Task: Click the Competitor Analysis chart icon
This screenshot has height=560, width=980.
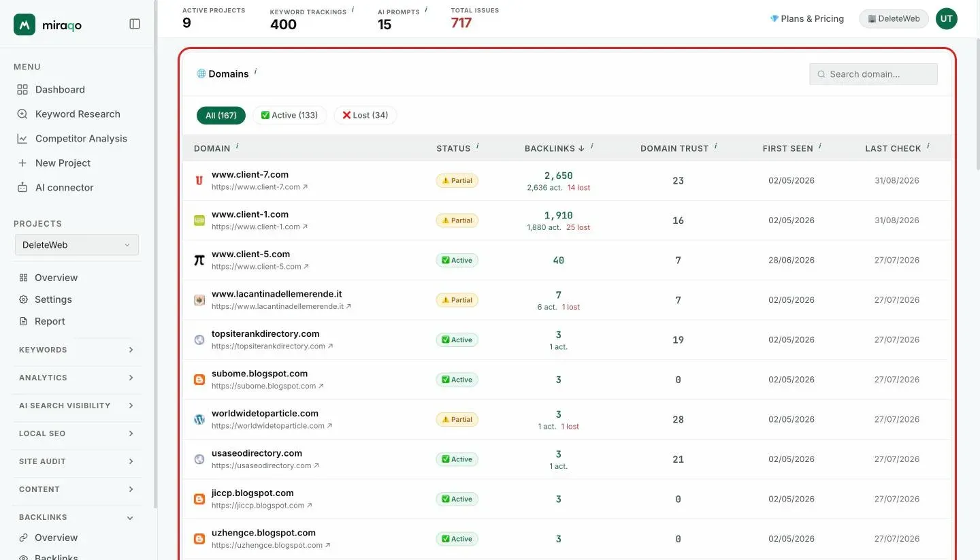Action: (x=22, y=138)
